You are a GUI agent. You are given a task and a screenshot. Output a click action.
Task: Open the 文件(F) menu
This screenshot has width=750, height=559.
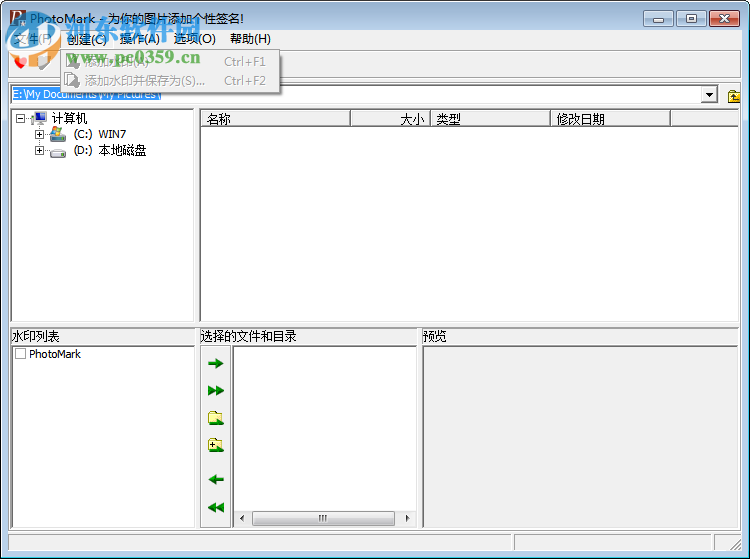pos(33,39)
